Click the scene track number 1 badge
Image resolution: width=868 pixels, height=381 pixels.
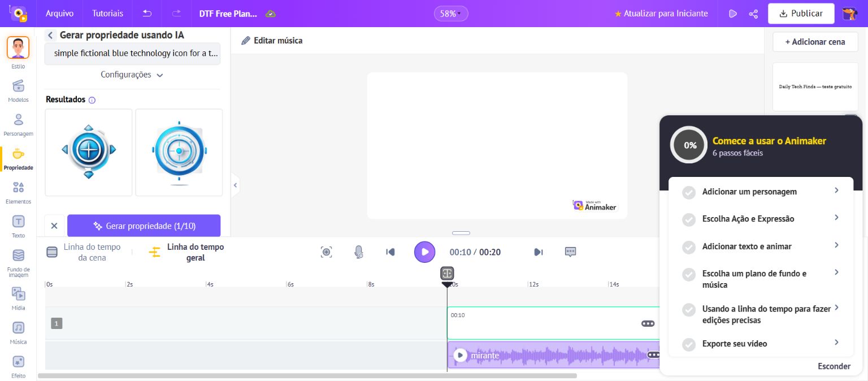56,323
